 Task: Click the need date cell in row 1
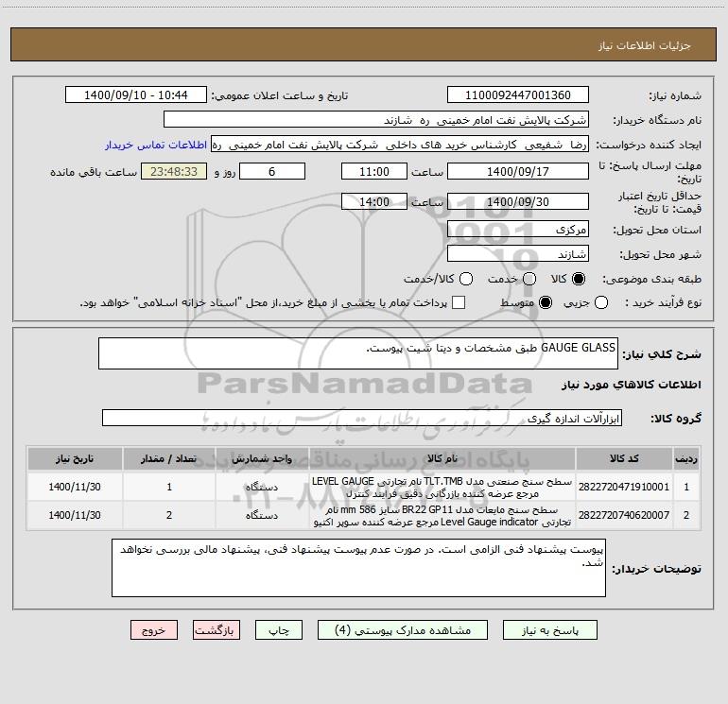pos(75,487)
